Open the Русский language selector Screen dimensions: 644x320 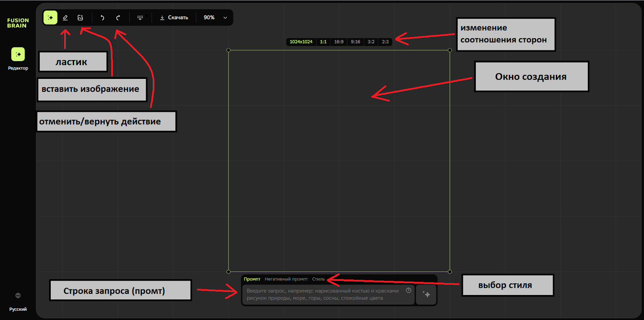(18, 302)
